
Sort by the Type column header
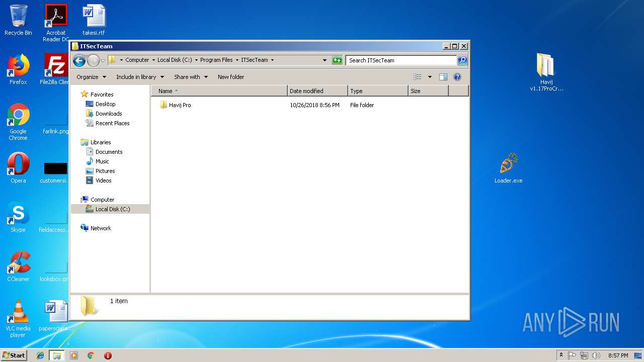coord(378,91)
